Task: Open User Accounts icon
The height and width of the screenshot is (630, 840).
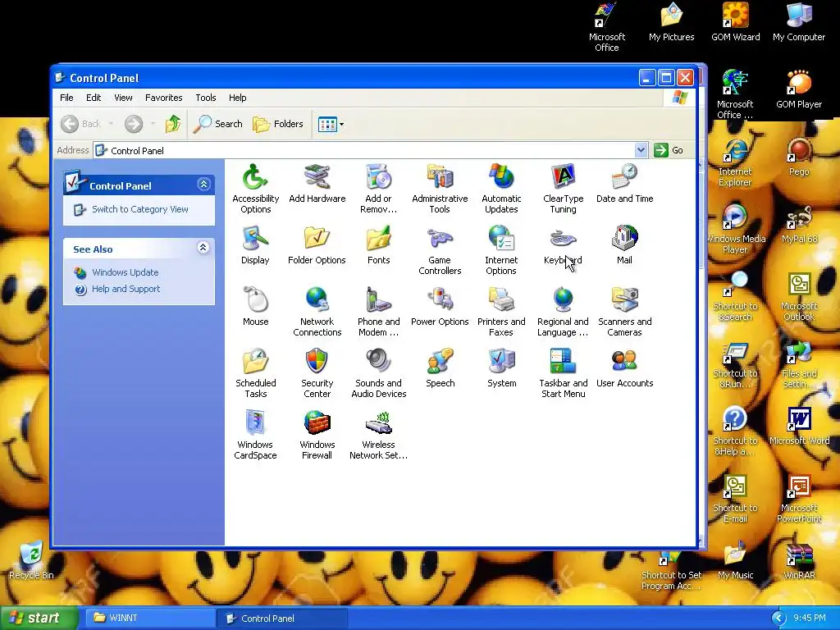Action: tap(624, 368)
